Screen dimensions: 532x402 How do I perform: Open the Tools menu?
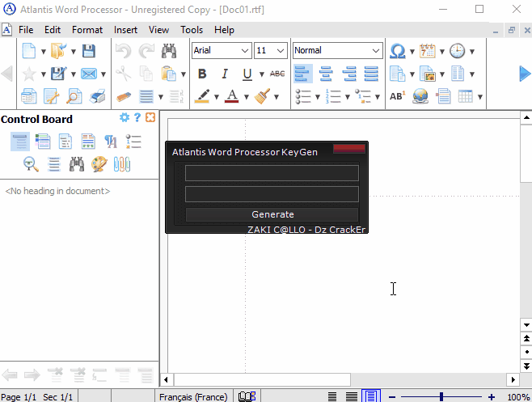(x=192, y=30)
